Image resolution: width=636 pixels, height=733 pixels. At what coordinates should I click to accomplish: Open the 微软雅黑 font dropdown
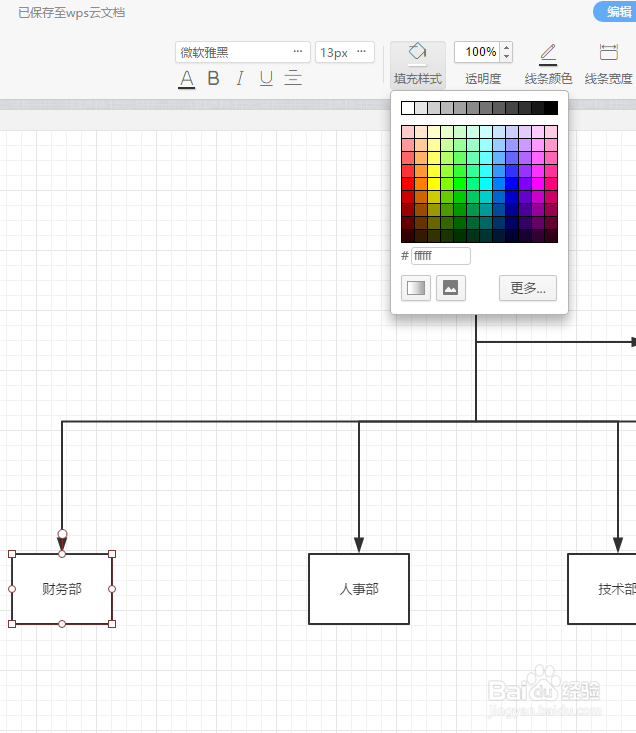point(243,52)
